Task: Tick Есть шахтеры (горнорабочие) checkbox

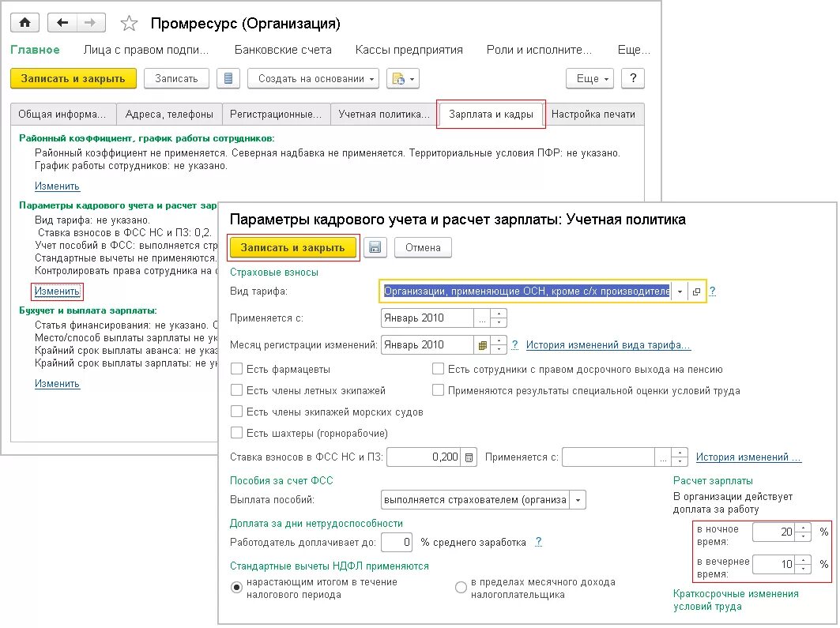Action: [x=236, y=433]
